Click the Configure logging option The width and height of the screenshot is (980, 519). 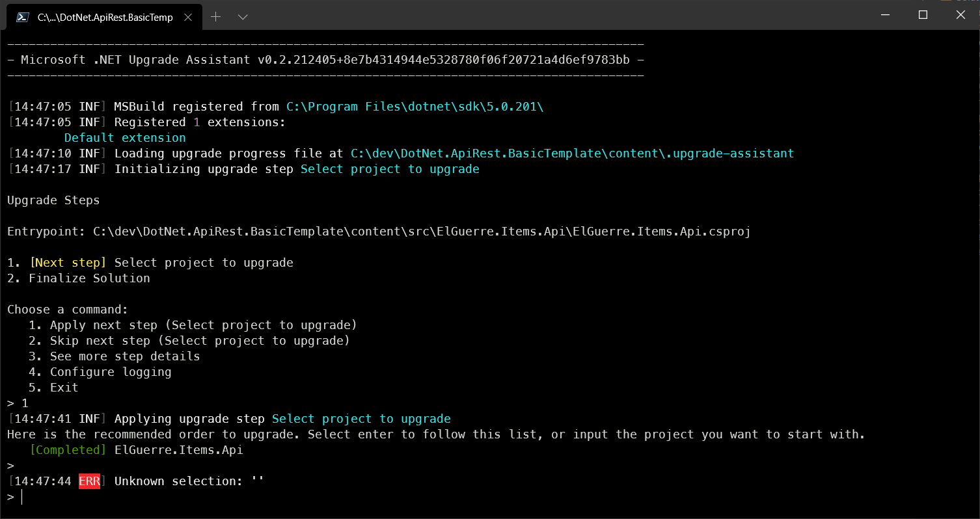111,372
